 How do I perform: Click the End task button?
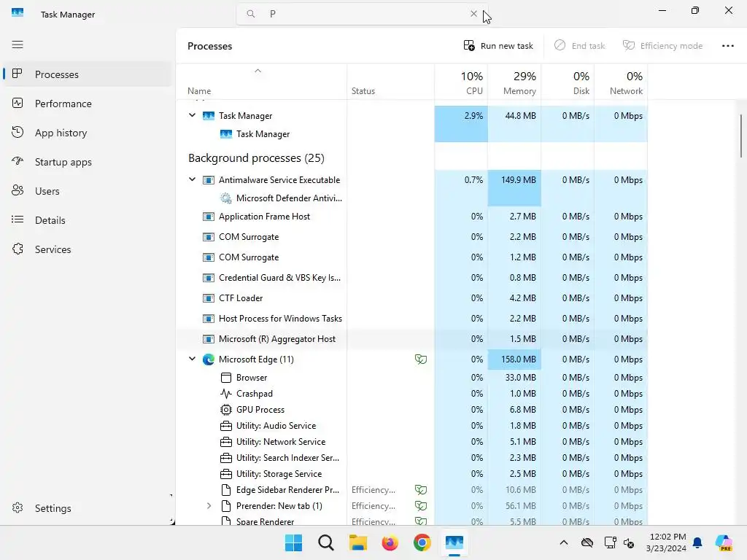pyautogui.click(x=579, y=46)
